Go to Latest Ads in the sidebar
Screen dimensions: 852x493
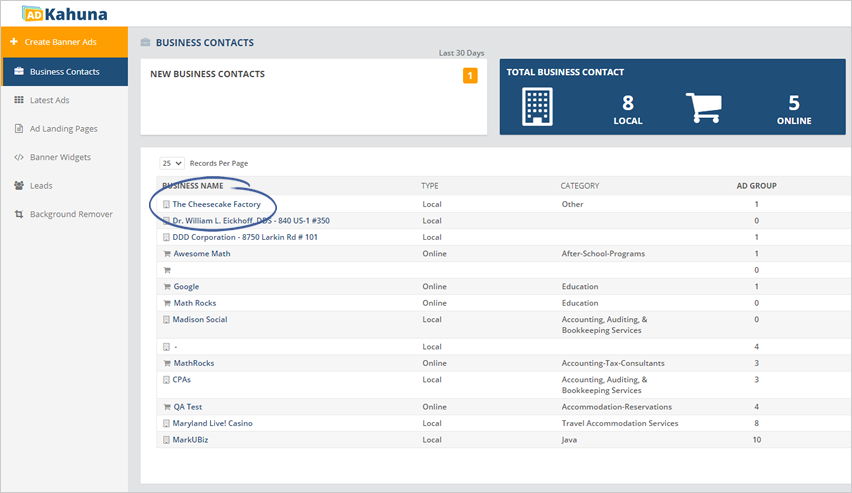49,100
